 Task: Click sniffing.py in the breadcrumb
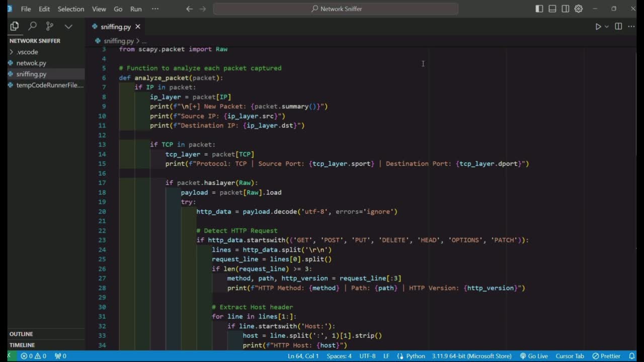coord(119,41)
